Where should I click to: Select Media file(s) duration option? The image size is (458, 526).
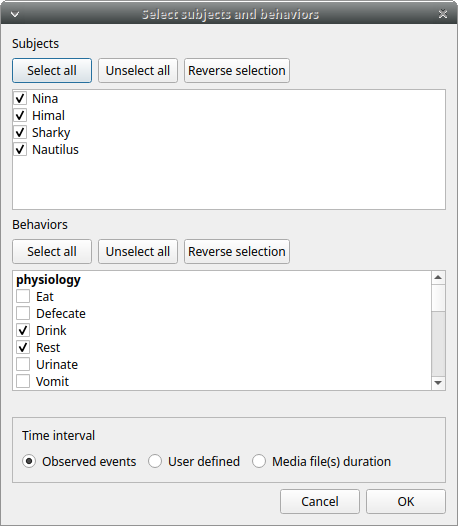pos(259,461)
